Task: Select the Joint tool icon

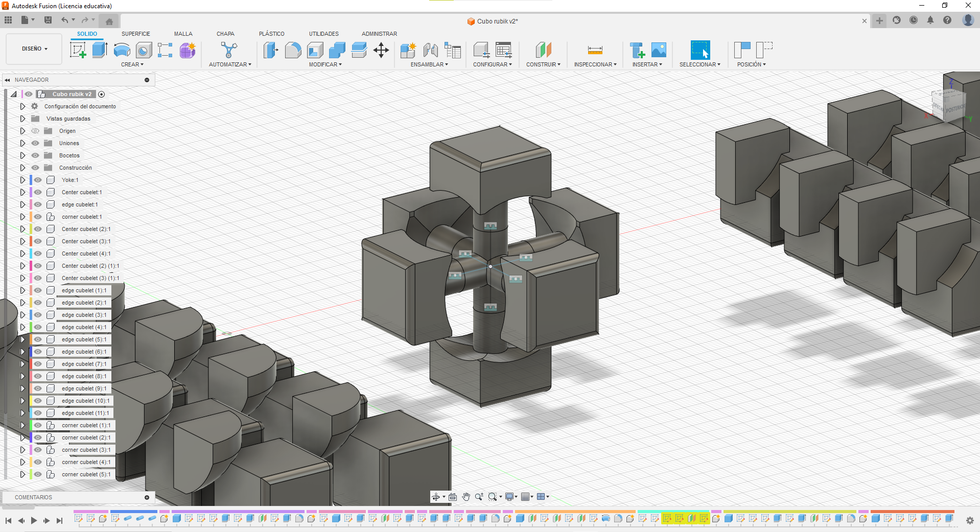Action: pos(431,50)
